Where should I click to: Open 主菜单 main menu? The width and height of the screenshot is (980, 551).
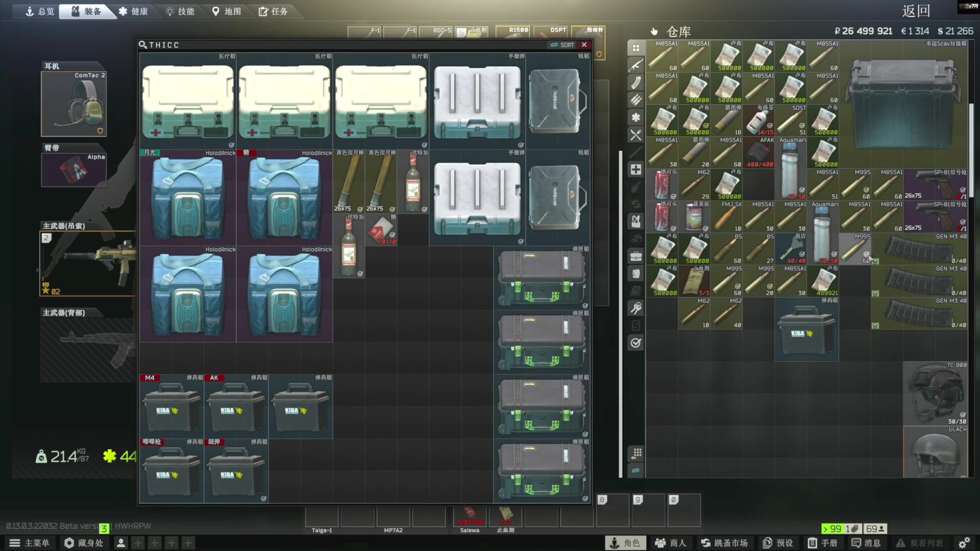[30, 543]
